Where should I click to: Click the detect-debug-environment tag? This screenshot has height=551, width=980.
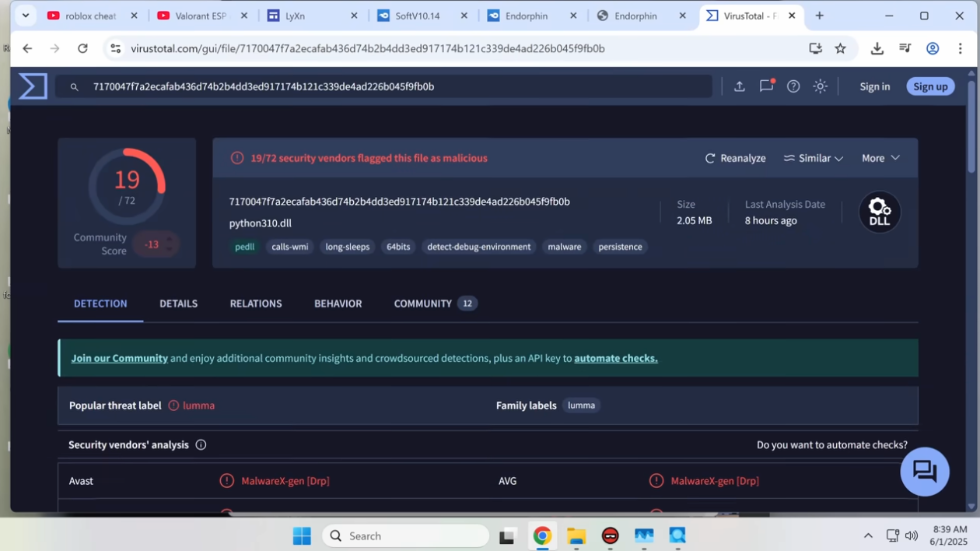[x=479, y=247]
